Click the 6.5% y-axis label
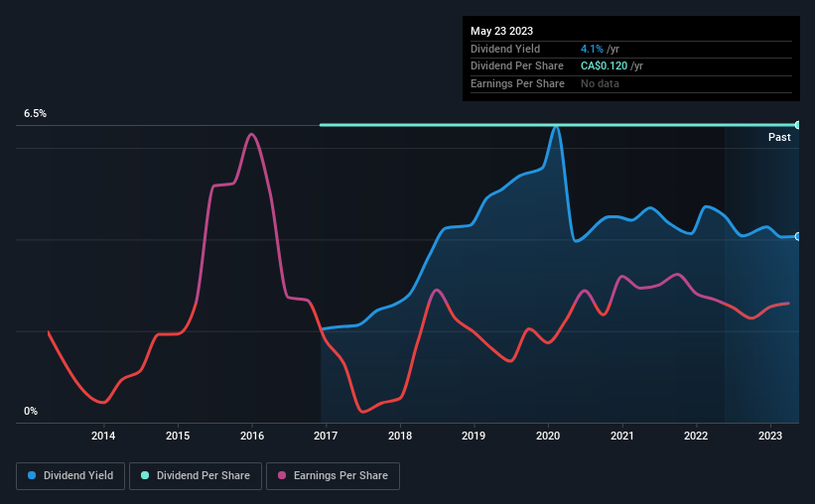 coord(35,113)
